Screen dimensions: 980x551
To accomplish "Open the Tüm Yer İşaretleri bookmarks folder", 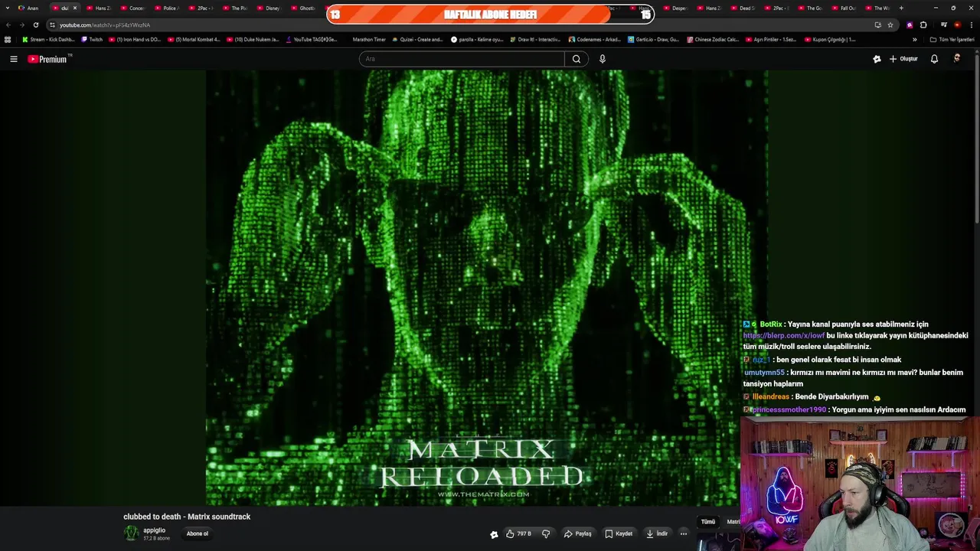I will (x=951, y=39).
